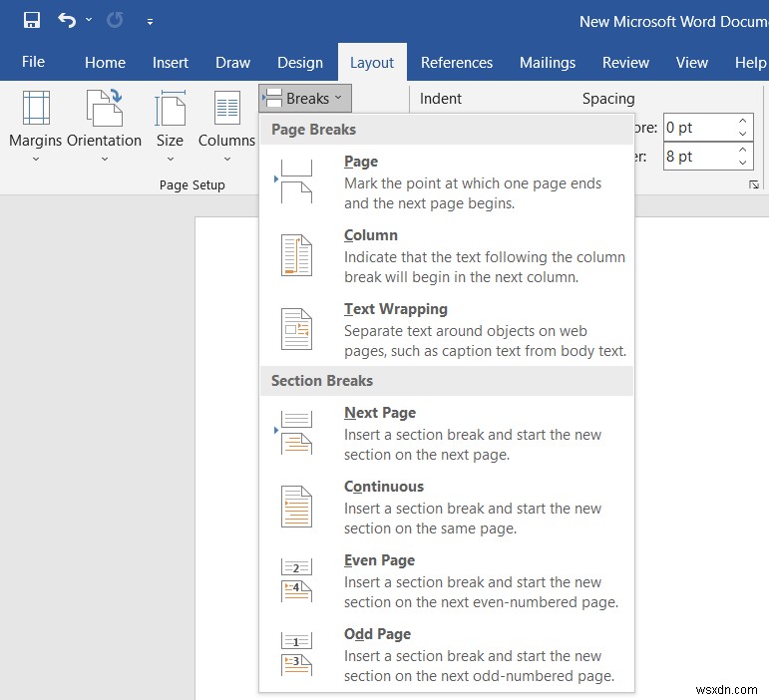Viewport: 769px width, 700px height.
Task: Click the Even Page section break icon
Action: [x=296, y=580]
